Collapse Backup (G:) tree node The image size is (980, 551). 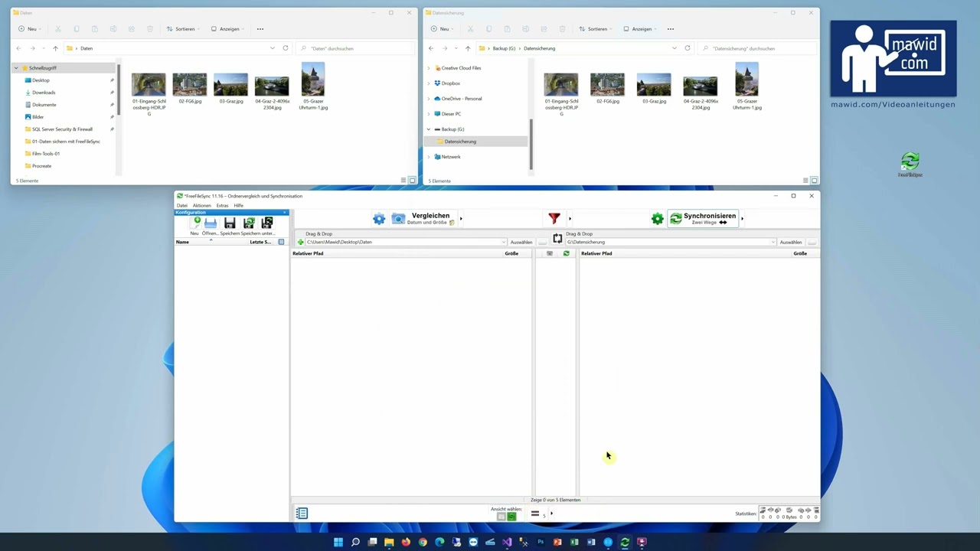(429, 129)
